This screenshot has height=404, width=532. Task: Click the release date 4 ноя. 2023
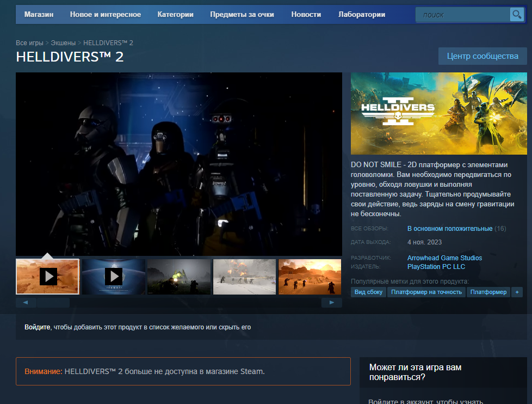pyautogui.click(x=424, y=242)
